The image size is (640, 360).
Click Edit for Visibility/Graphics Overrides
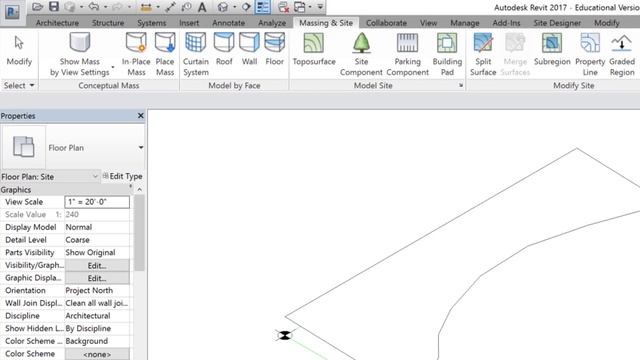tap(97, 265)
